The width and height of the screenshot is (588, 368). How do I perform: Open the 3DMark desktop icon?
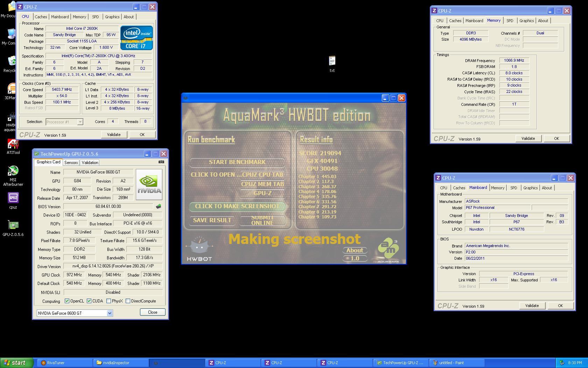[x=10, y=91]
